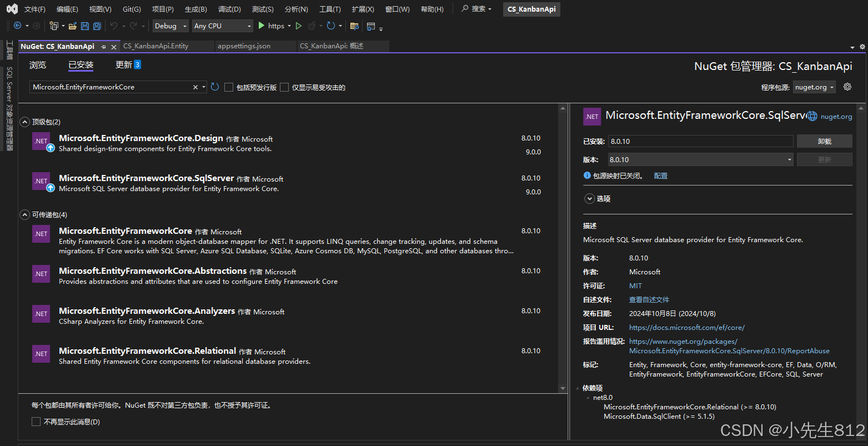Click the globe icon beside nuget.org link
Image resolution: width=868 pixels, height=446 pixels.
click(x=812, y=116)
